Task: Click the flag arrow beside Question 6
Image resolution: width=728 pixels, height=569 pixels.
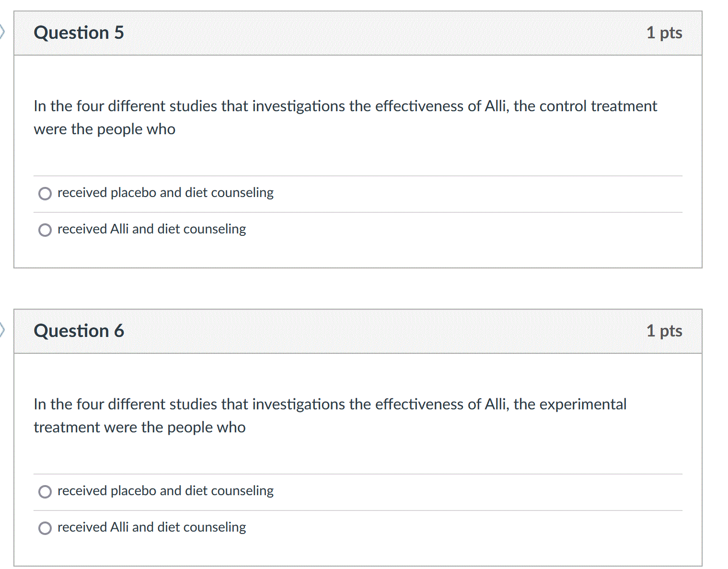Action: pos(2,330)
